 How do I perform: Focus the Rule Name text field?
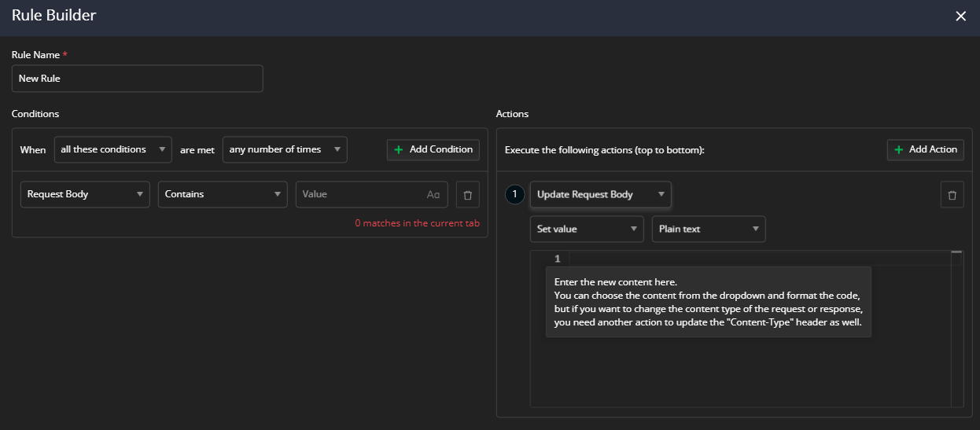(x=137, y=79)
